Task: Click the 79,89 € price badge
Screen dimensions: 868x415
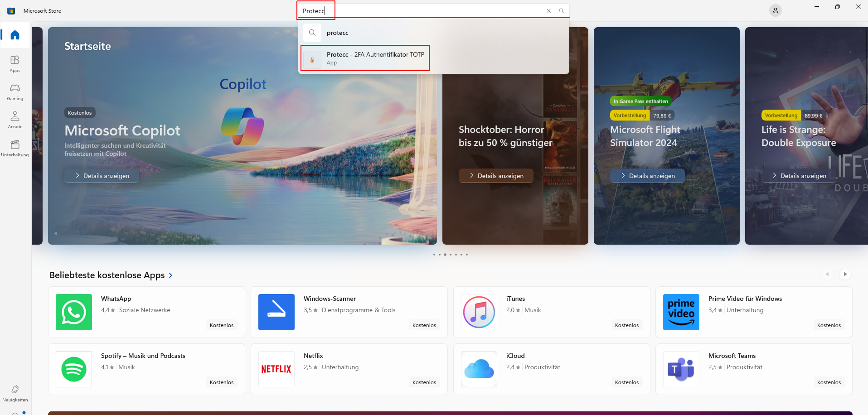Action: click(662, 116)
